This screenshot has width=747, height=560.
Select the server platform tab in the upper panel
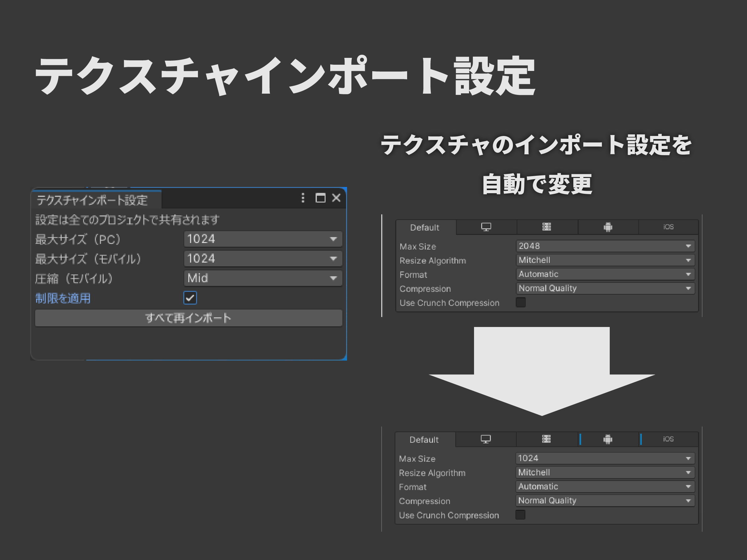pyautogui.click(x=547, y=227)
